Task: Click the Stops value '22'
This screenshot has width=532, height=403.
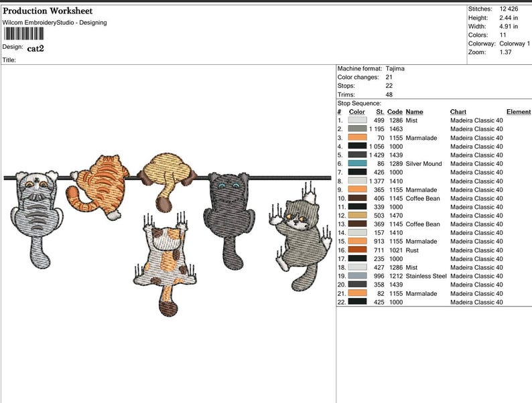Action: click(389, 86)
